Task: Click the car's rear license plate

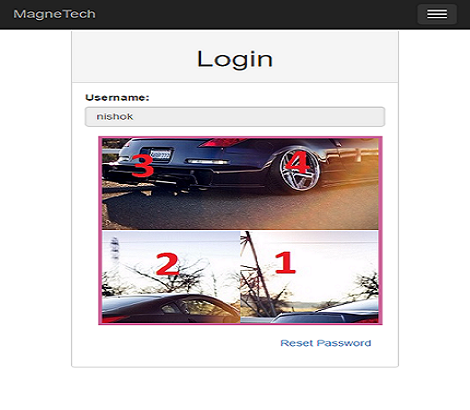Action: click(x=160, y=155)
